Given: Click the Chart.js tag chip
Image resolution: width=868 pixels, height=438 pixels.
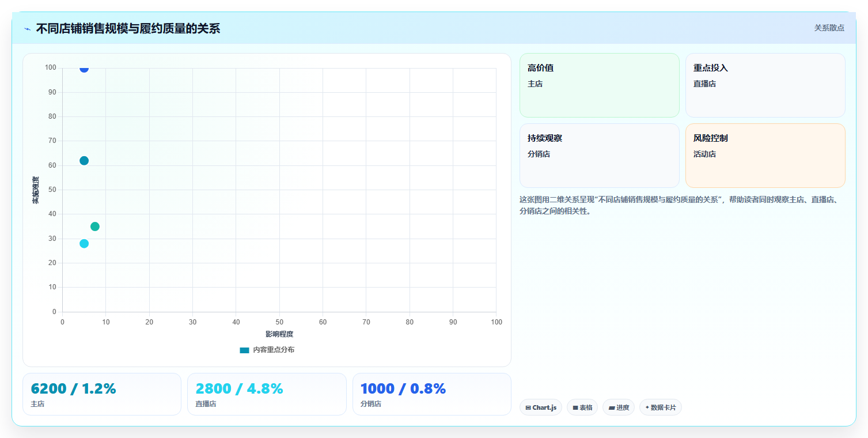Looking at the screenshot, I should click(541, 407).
